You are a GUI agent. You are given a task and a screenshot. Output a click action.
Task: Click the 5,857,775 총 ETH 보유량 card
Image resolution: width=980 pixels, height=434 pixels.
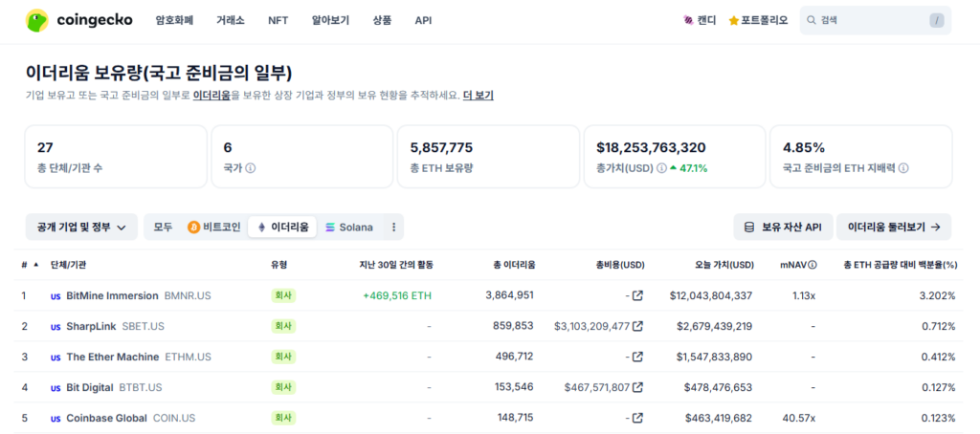click(489, 156)
